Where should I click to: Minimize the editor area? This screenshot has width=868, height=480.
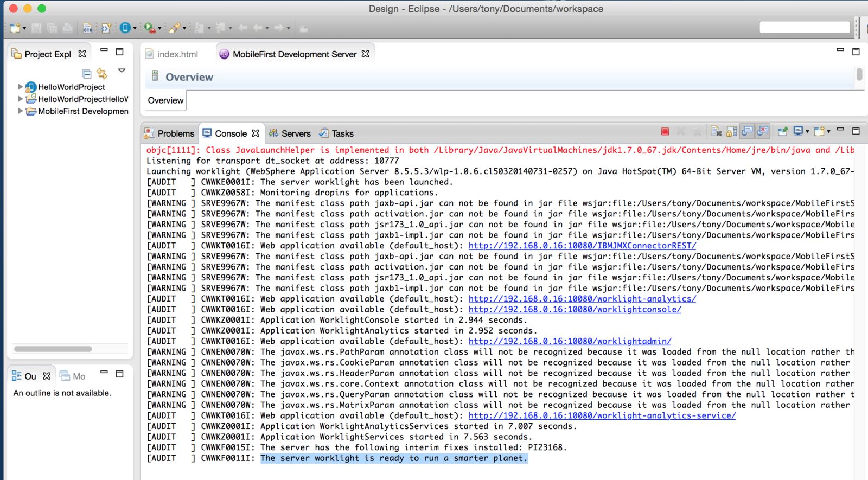[x=840, y=50]
